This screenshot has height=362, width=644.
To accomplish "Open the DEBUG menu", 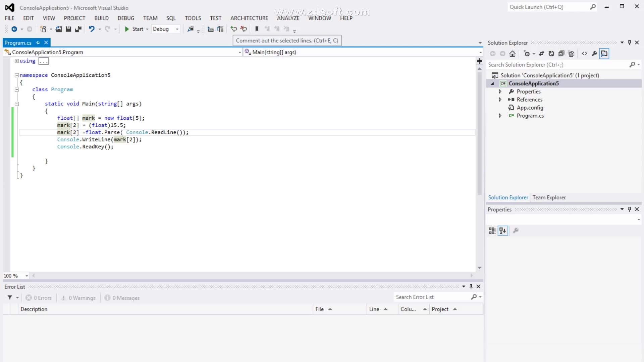I will (126, 18).
